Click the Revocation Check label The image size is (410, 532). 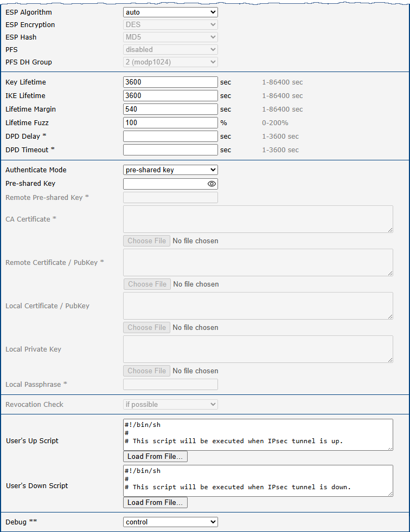[34, 405]
